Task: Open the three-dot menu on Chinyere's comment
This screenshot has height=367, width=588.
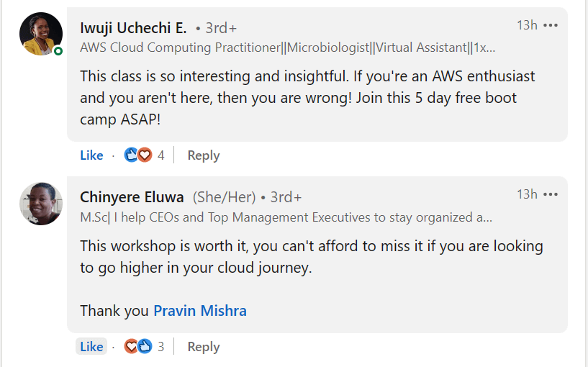Action: point(551,194)
